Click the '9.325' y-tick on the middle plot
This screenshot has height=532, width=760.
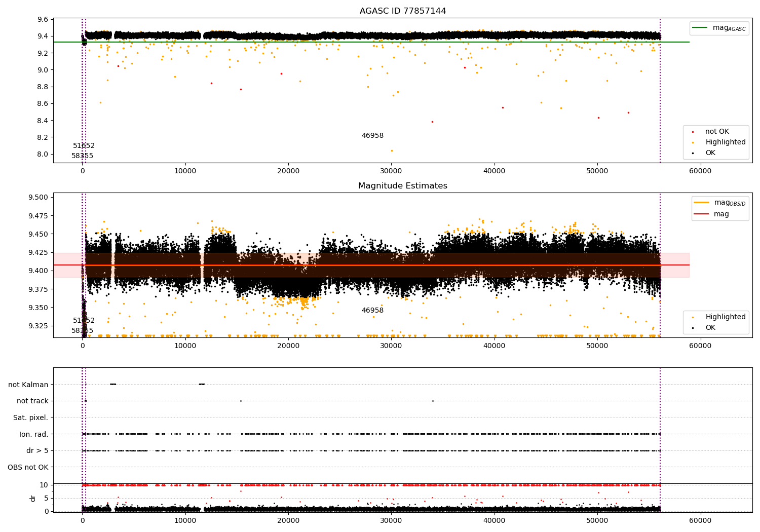(x=39, y=326)
